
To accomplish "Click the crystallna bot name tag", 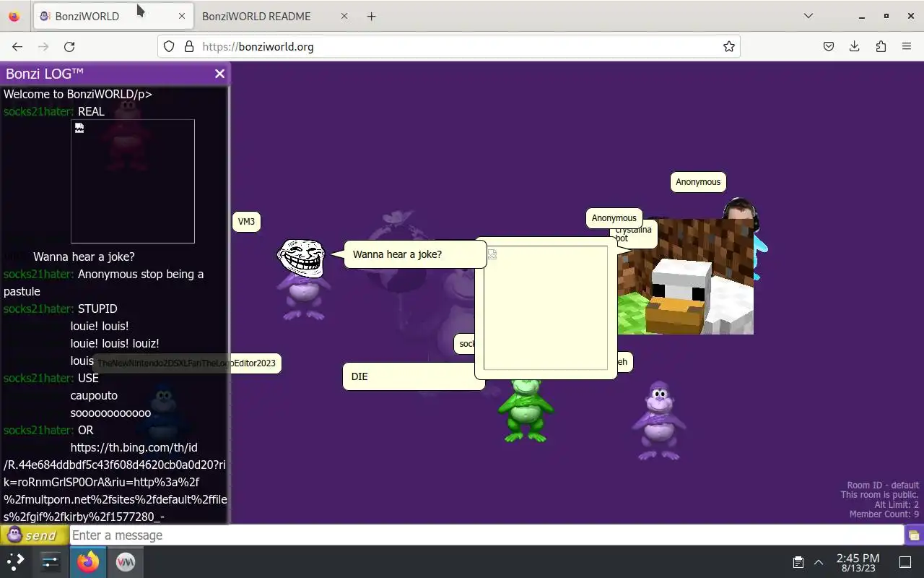I will (633, 233).
